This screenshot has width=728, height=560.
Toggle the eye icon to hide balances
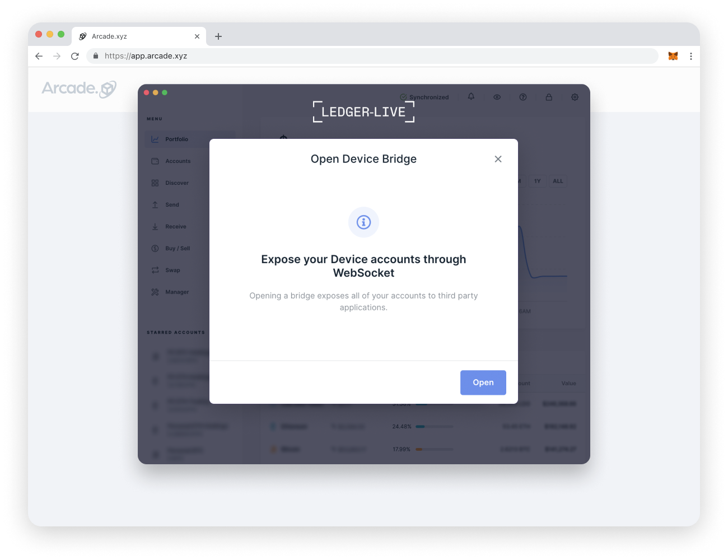tap(497, 97)
